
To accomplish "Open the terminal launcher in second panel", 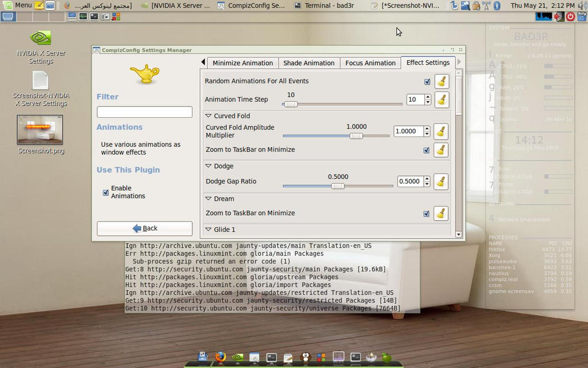I will (94, 17).
